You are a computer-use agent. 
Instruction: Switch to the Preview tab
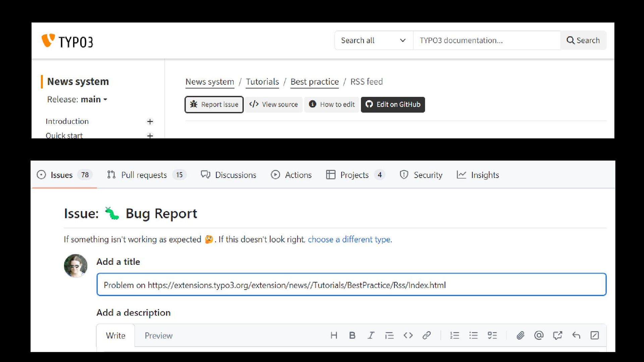159,336
